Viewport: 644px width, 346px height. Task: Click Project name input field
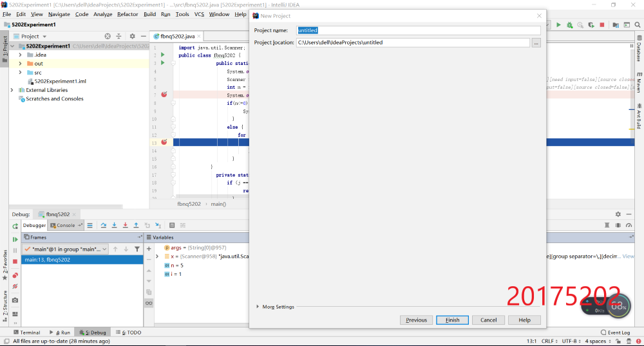click(x=418, y=30)
